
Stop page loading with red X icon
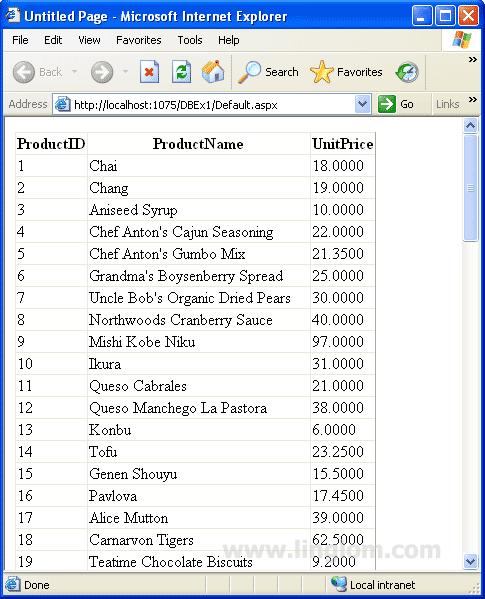click(149, 71)
